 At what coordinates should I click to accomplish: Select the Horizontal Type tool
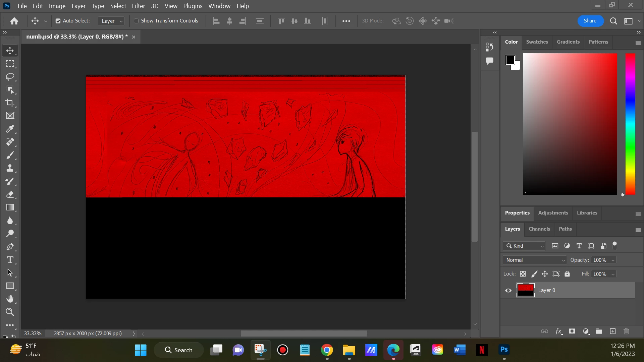coord(10,260)
